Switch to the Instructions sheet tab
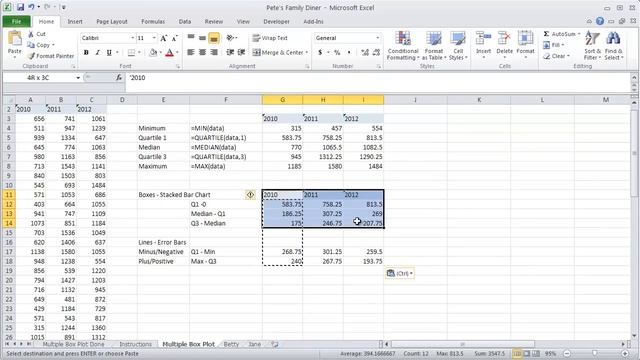This screenshot has height=360, width=640. pyautogui.click(x=135, y=344)
